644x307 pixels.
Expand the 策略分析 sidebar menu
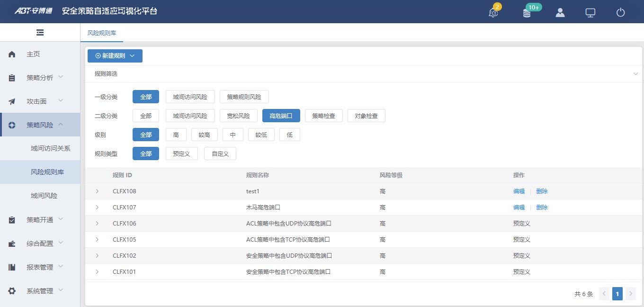click(x=40, y=78)
